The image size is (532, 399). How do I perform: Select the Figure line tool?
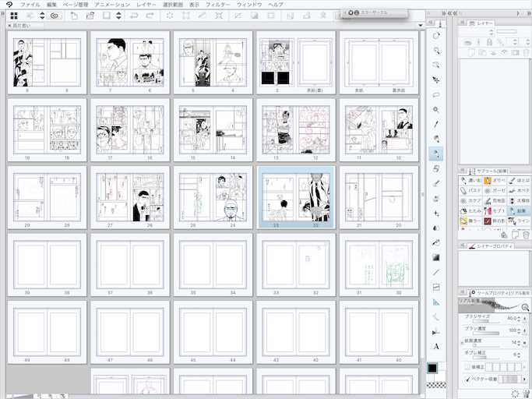436,272
